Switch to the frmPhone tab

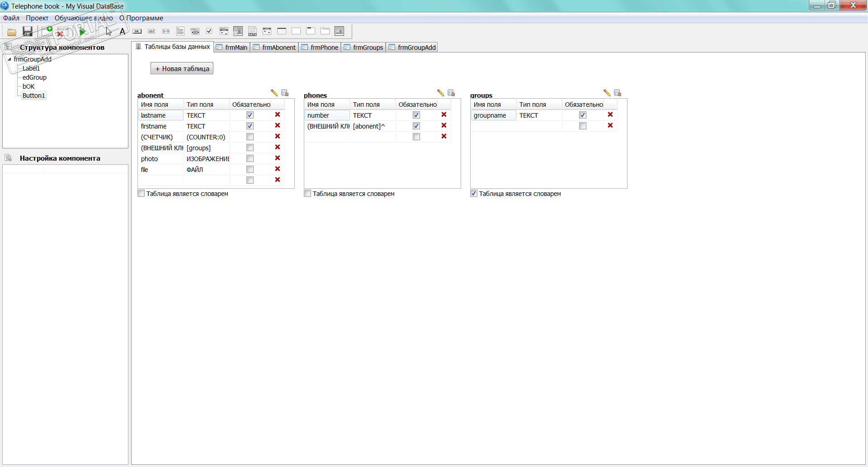pyautogui.click(x=320, y=48)
